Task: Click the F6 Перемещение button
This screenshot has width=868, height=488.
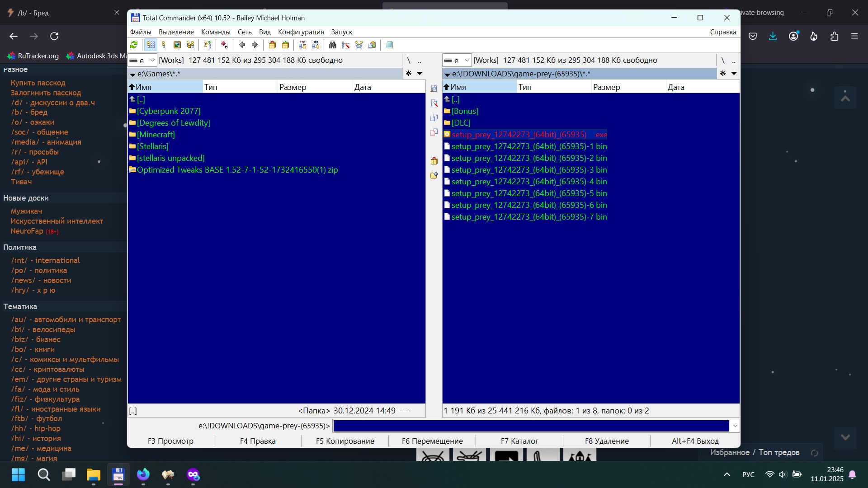Action: [432, 441]
